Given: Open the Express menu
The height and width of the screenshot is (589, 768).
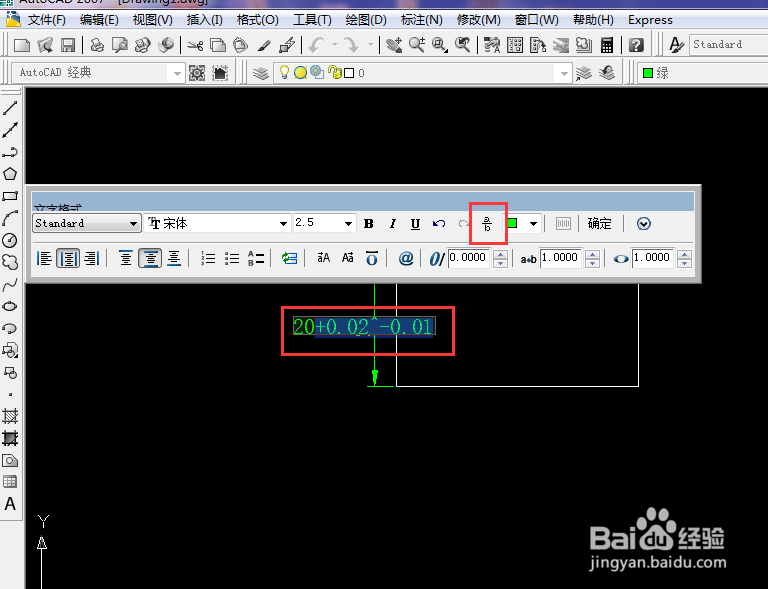Looking at the screenshot, I should (x=650, y=20).
